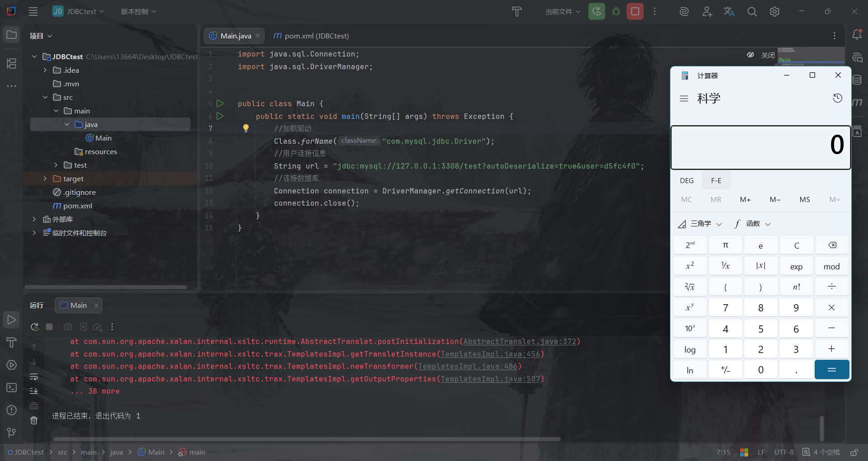Open the 版本控制 version control dropdown
This screenshot has height=461, width=868.
tap(138, 12)
